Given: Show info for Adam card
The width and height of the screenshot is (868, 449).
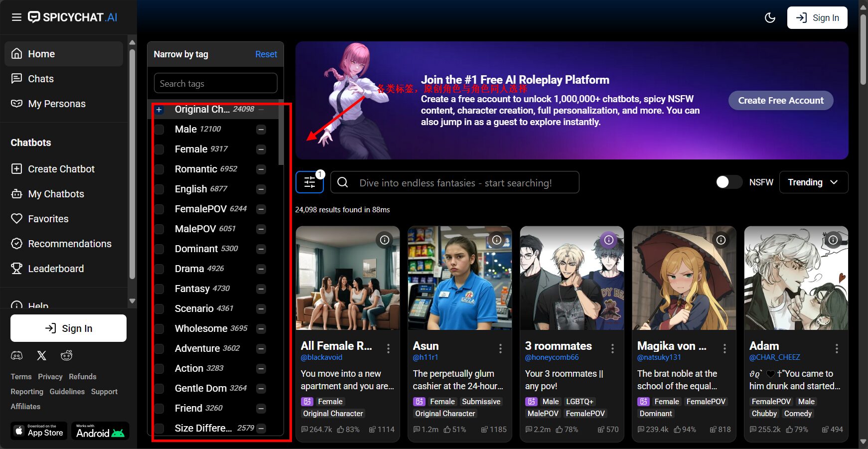Looking at the screenshot, I should pyautogui.click(x=833, y=240).
